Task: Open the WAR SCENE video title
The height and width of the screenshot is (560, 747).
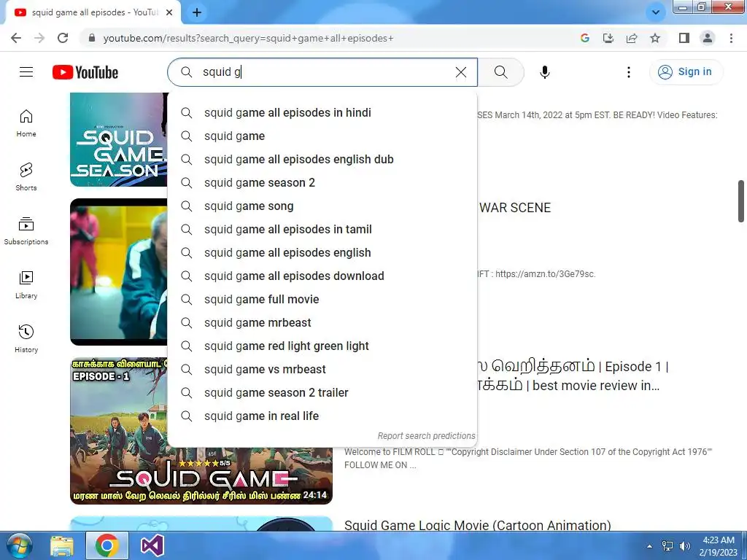Action: coord(515,208)
